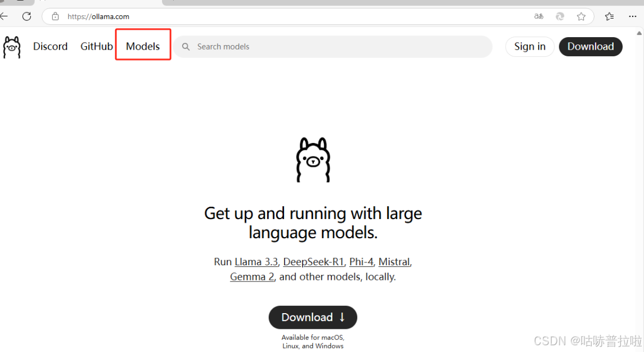
Task: Open the Phi-4 link
Action: 362,262
